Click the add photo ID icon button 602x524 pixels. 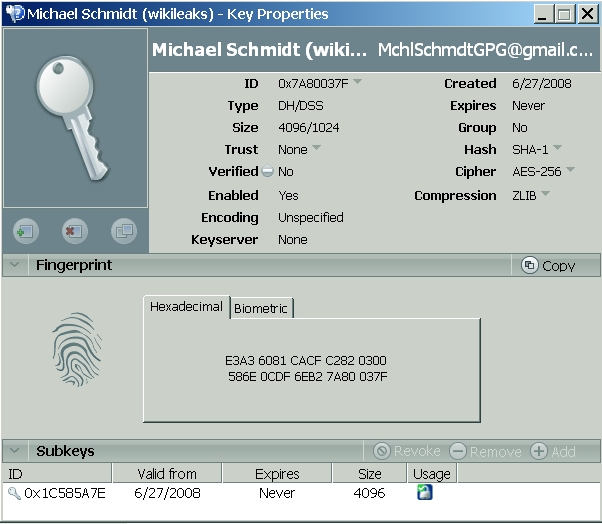(26, 231)
